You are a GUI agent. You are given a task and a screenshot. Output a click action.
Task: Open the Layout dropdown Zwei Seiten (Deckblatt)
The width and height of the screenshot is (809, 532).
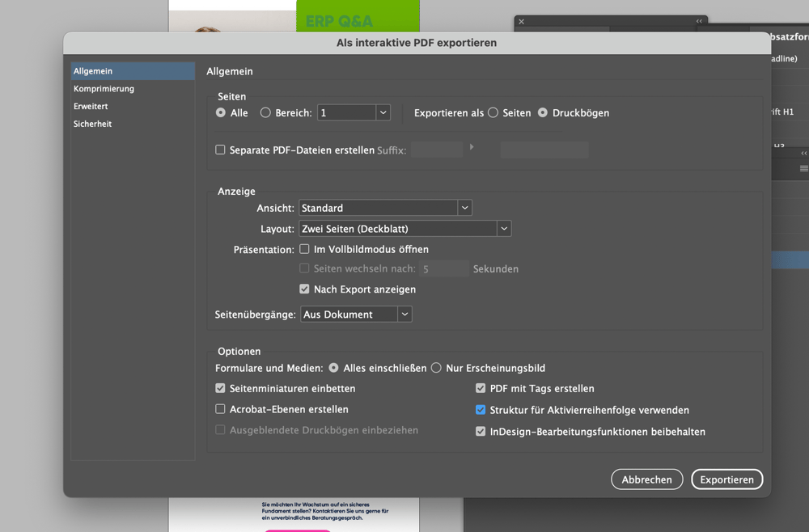[405, 228]
